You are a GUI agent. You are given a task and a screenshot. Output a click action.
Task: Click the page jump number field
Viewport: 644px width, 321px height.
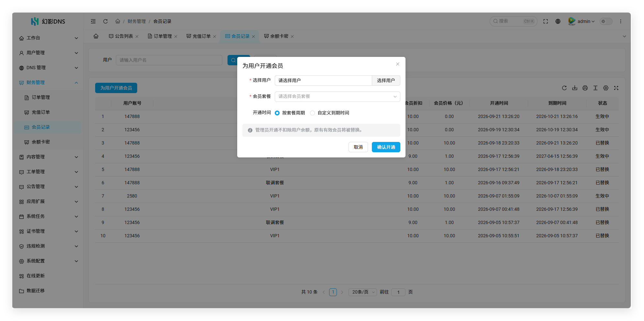tap(398, 292)
